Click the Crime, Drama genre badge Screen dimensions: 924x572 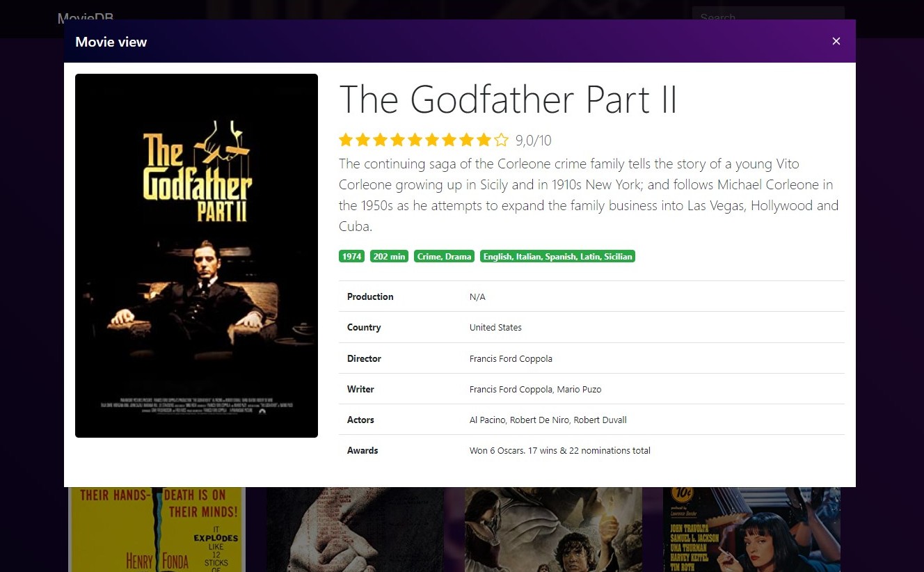tap(445, 256)
